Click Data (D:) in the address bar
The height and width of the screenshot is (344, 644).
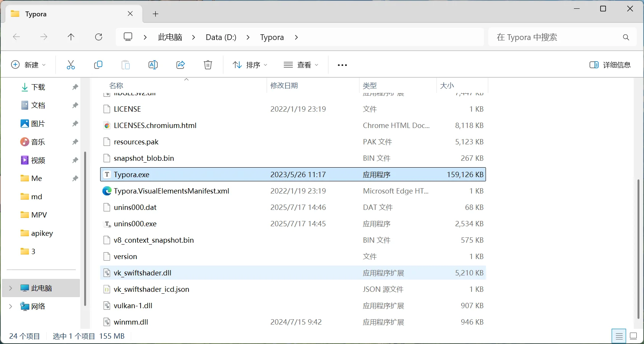click(x=221, y=37)
